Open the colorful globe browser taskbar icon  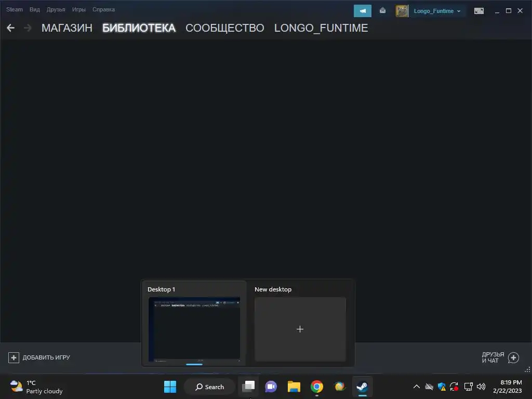click(x=339, y=387)
